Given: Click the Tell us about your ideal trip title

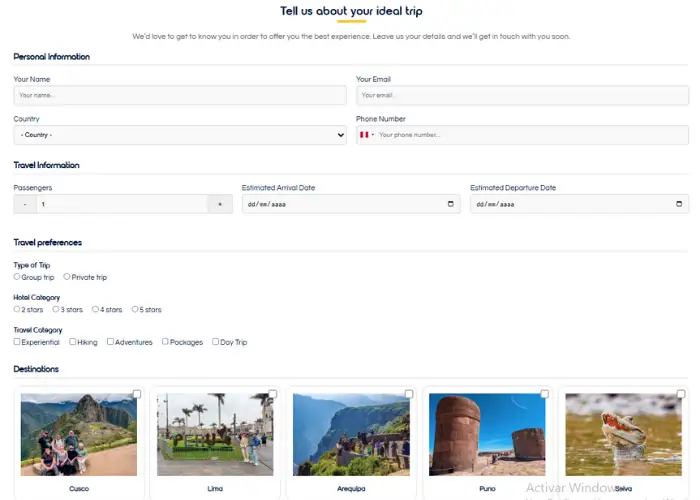Looking at the screenshot, I should coord(351,11).
